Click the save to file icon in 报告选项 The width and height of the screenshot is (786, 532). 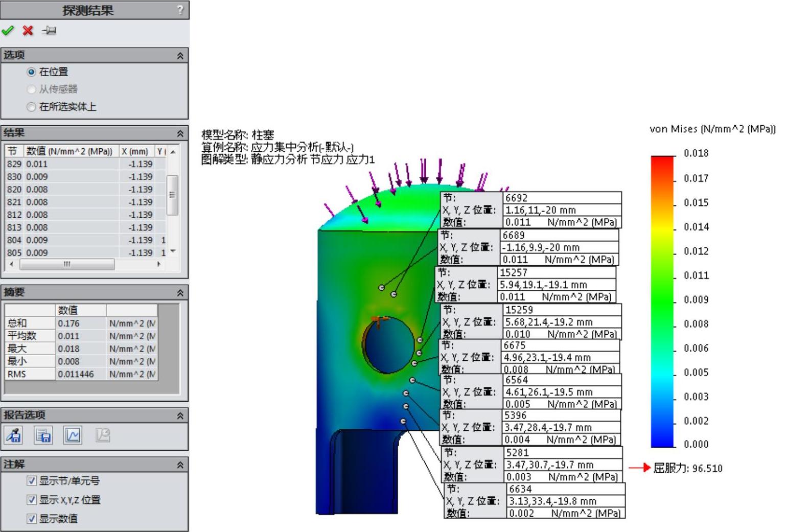43,435
